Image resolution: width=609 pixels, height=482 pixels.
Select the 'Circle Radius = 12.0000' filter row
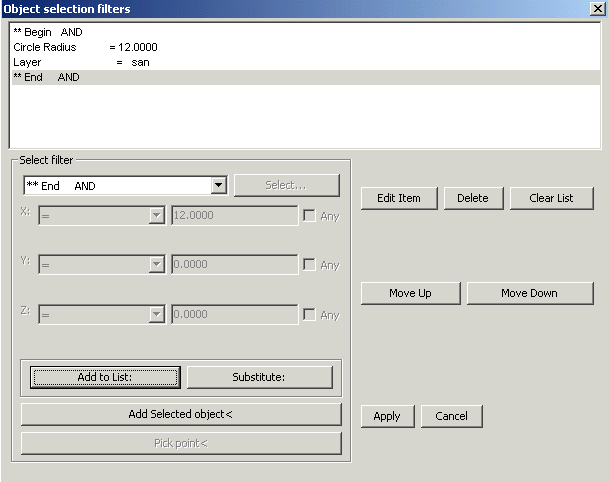[x=85, y=47]
